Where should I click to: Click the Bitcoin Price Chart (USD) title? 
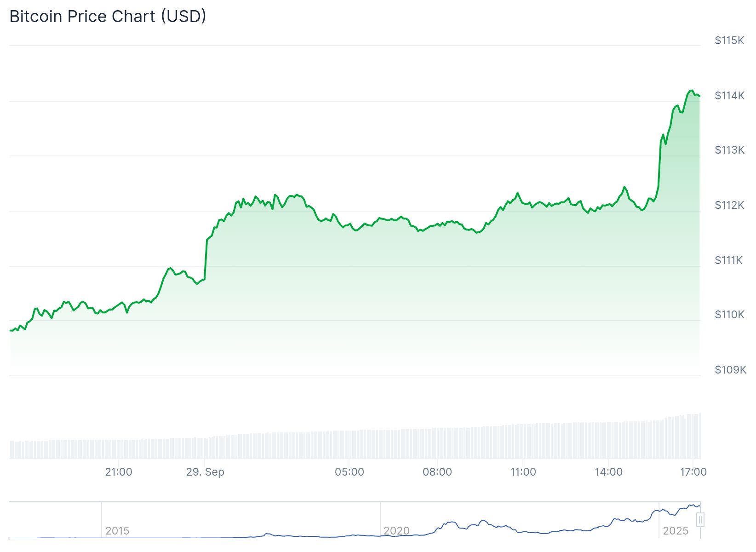[108, 17]
